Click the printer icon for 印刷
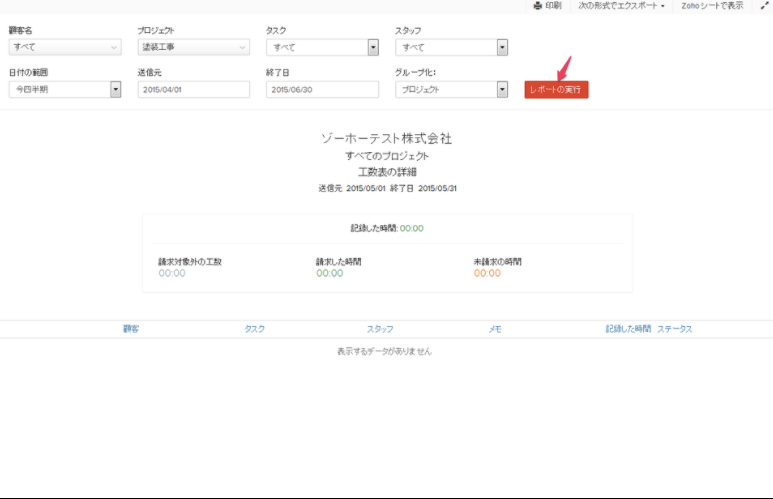Screen dimensions: 773x499 [x=537, y=6]
